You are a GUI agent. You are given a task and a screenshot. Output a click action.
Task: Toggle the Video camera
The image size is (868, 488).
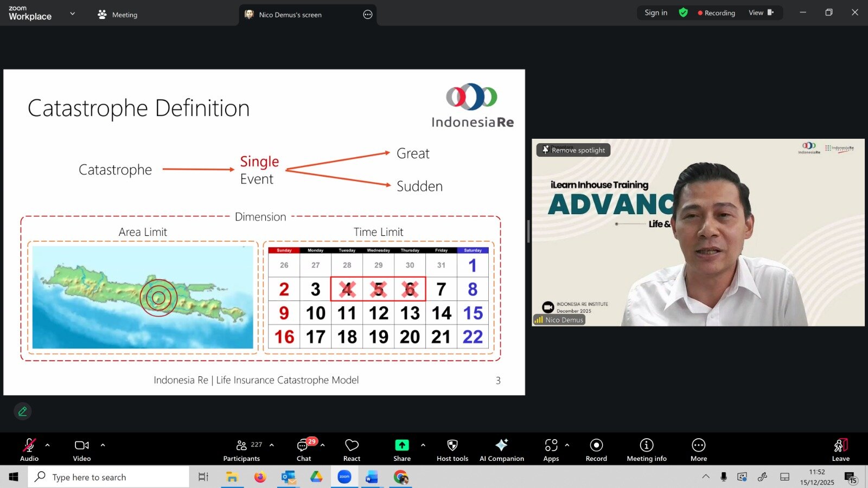pos(82,450)
